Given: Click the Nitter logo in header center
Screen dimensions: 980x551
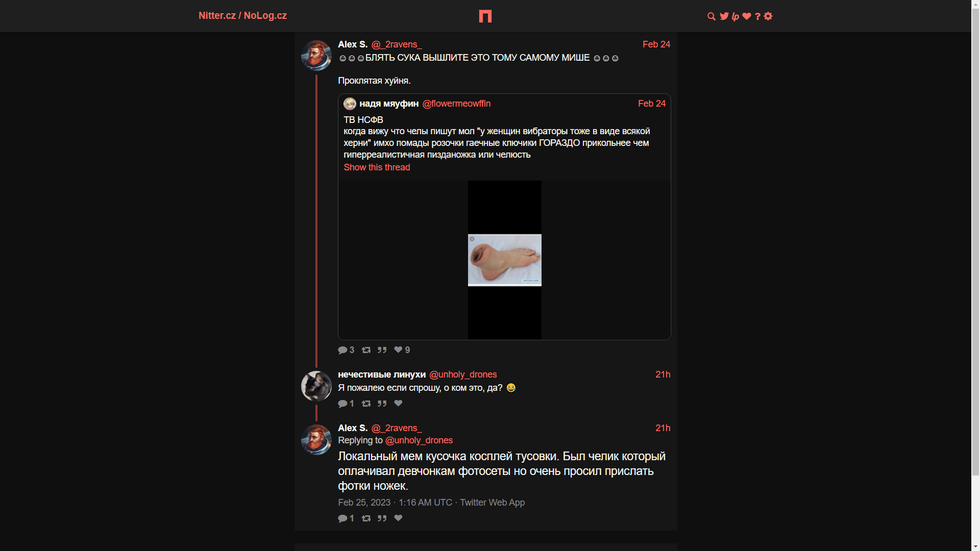Looking at the screenshot, I should click(x=485, y=16).
